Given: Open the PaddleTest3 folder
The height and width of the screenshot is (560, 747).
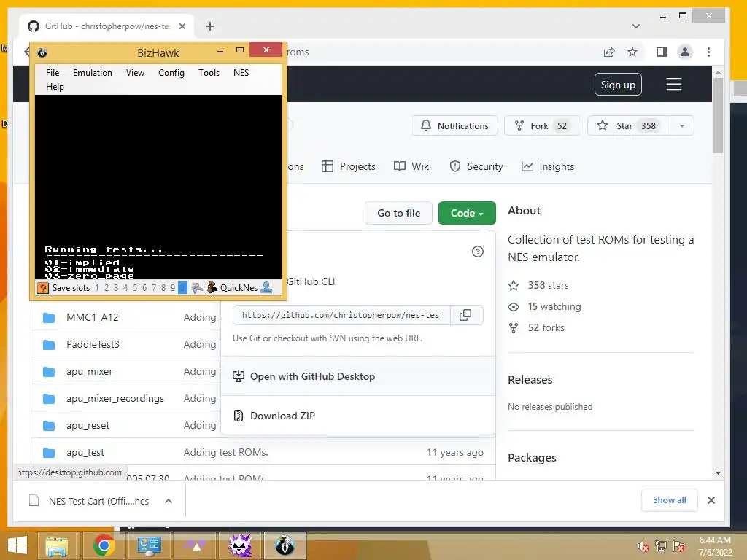Looking at the screenshot, I should [93, 344].
